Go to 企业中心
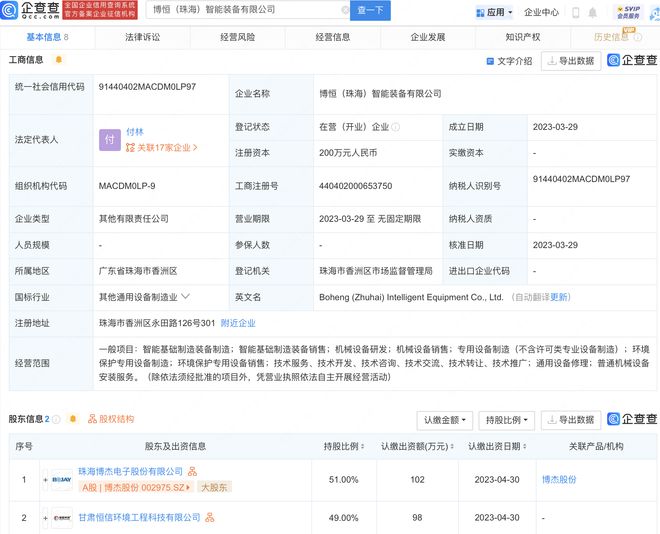Viewport: 660px width, 534px height. click(x=541, y=13)
